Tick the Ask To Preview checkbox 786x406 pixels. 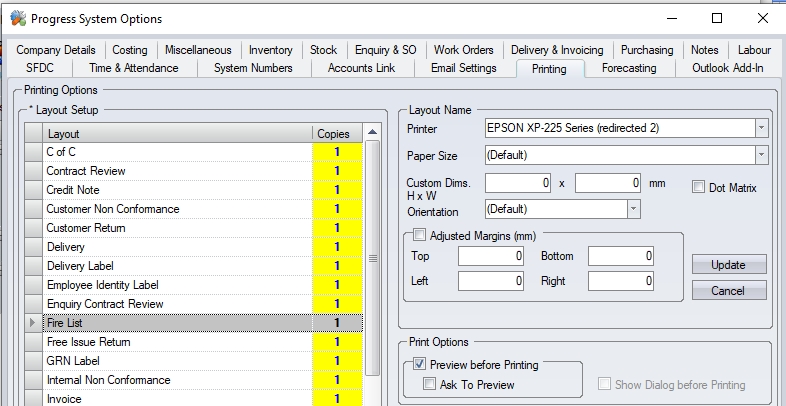[430, 385]
